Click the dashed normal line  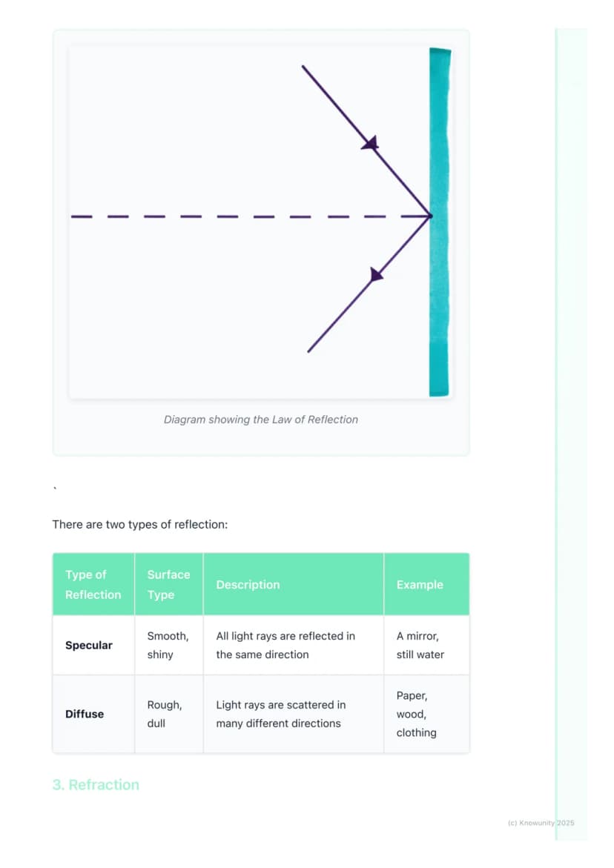(x=250, y=216)
